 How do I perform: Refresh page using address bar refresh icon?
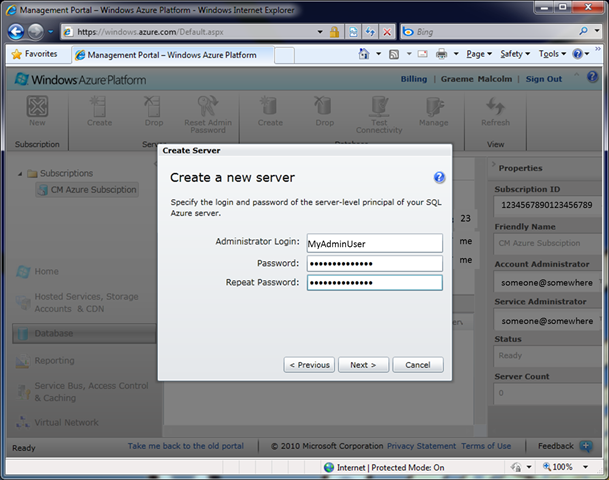pos(370,32)
